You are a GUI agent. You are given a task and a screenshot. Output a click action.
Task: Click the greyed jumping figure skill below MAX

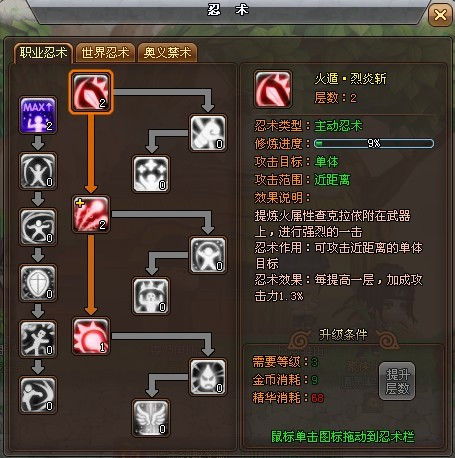38,171
